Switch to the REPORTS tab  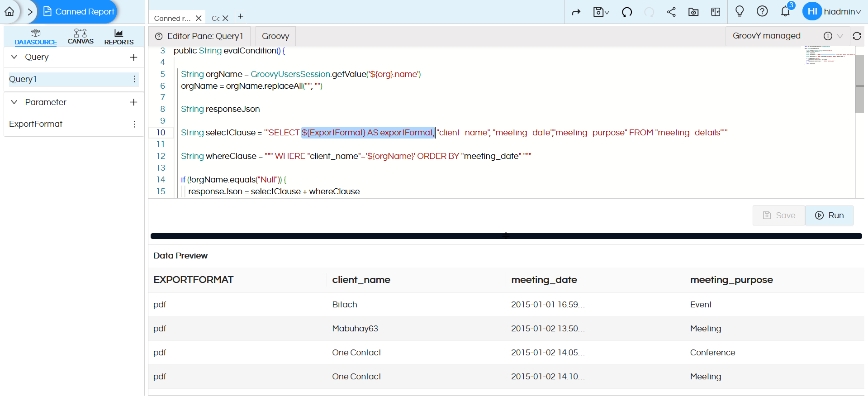point(119,37)
